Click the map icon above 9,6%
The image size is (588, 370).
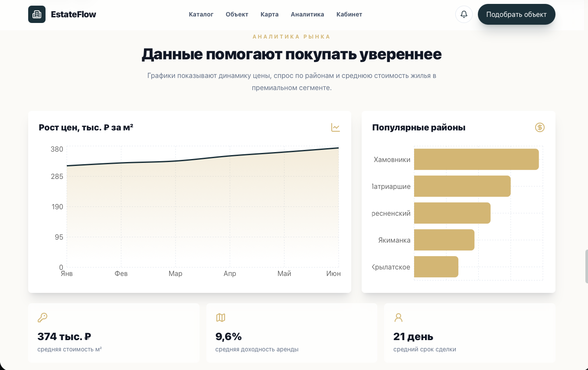tap(221, 318)
